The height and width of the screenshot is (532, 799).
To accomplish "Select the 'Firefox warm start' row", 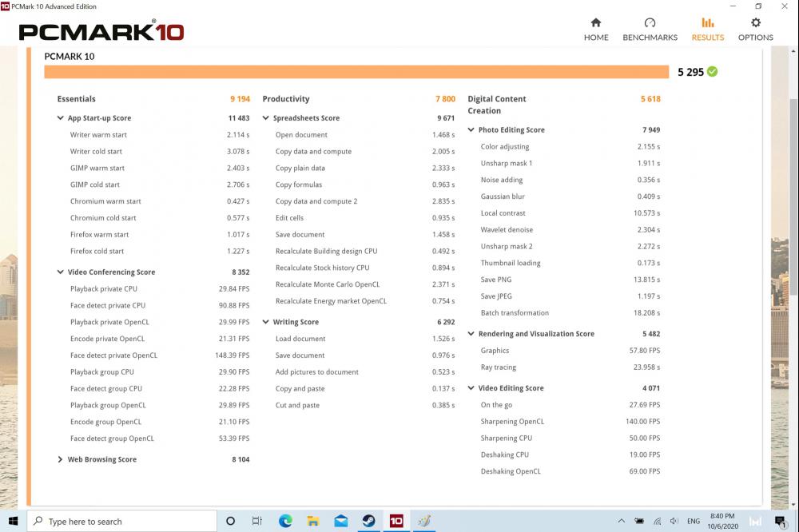I will pyautogui.click(x=160, y=234).
